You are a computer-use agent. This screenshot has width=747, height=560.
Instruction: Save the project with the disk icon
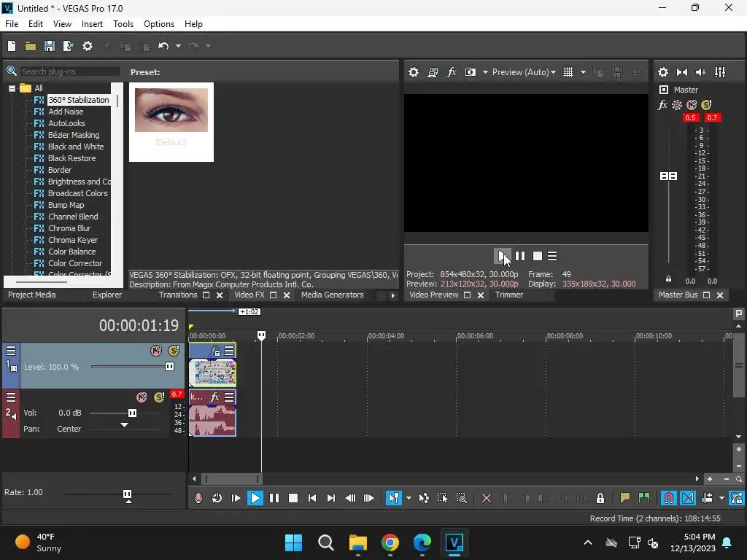pos(49,46)
